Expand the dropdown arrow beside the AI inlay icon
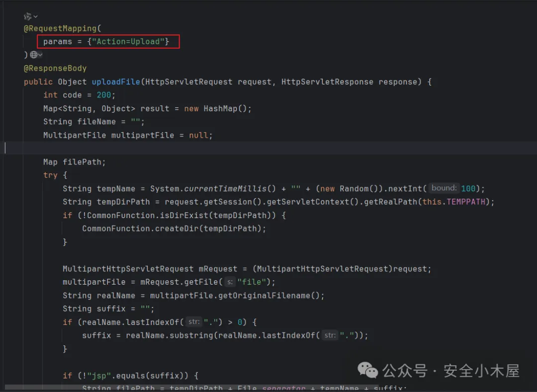This screenshot has height=392, width=537. click(35, 17)
